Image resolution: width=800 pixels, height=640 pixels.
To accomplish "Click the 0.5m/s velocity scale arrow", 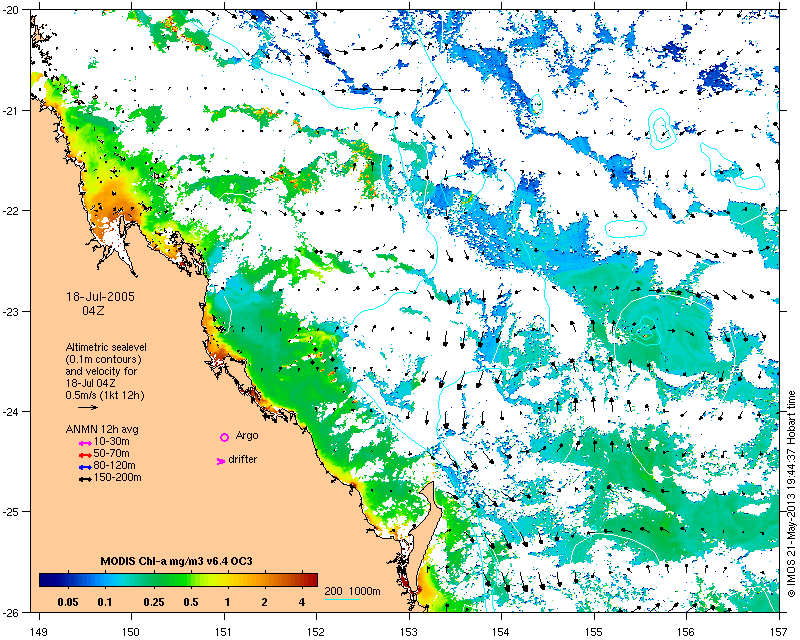I will (88, 407).
